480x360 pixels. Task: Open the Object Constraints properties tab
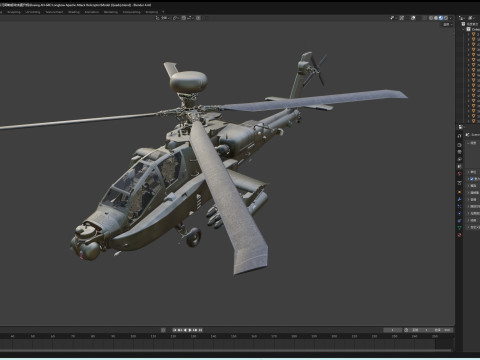(x=459, y=221)
